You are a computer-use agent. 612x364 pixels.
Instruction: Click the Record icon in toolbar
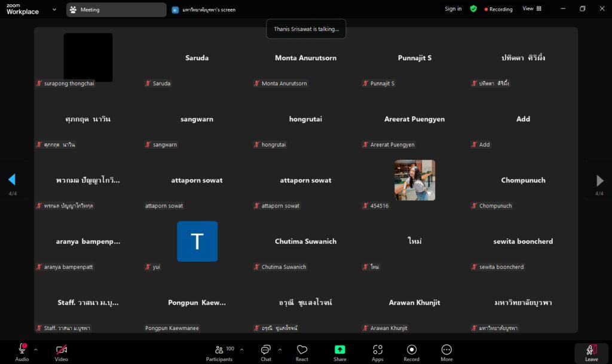411,352
